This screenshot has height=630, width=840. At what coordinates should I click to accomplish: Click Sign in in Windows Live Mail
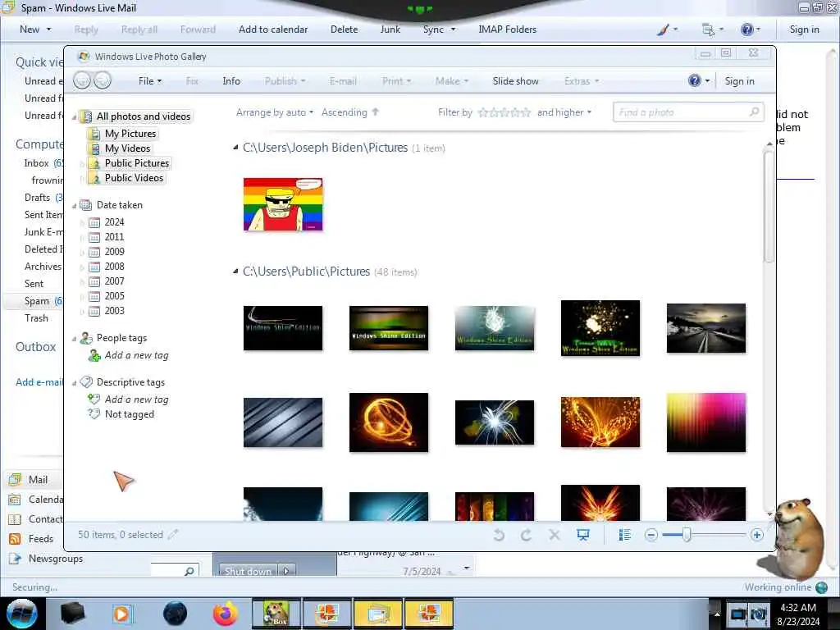click(804, 30)
